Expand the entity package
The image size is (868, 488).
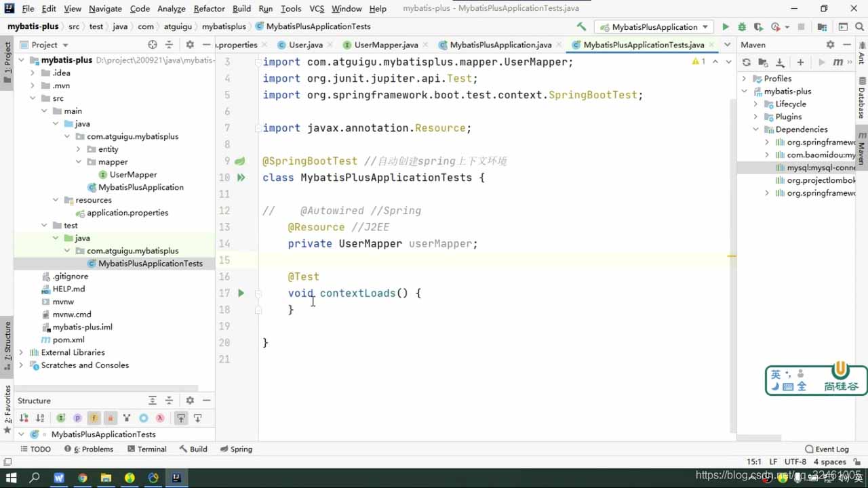(x=79, y=149)
